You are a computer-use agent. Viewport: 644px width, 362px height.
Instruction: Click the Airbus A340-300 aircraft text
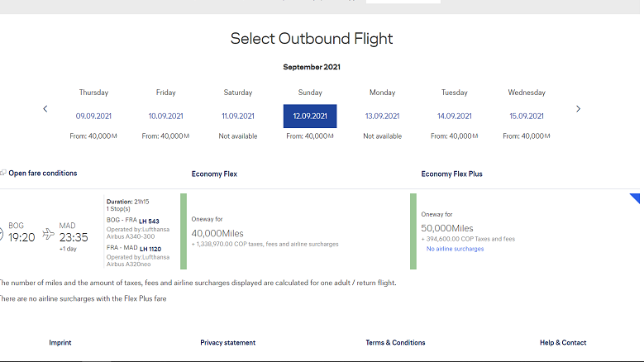coord(131,236)
